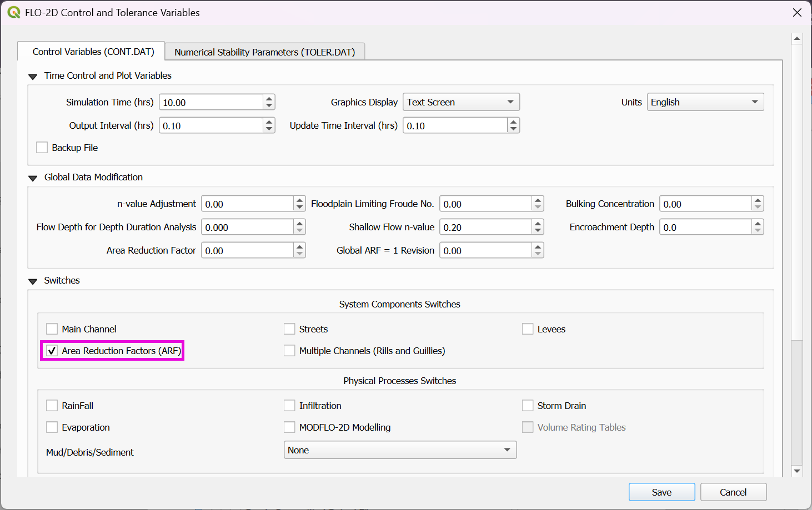Enable the RainFall switch
Screen dimensions: 812x510
click(x=52, y=406)
